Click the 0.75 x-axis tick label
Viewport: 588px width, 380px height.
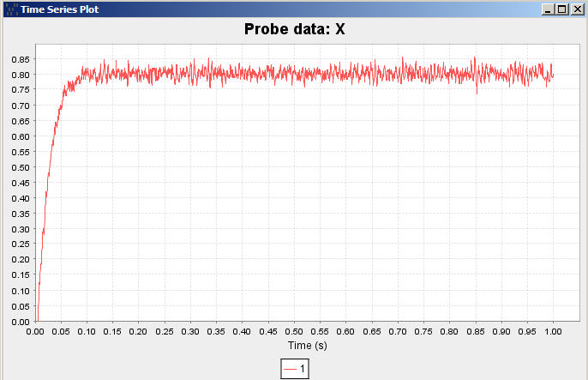point(423,332)
